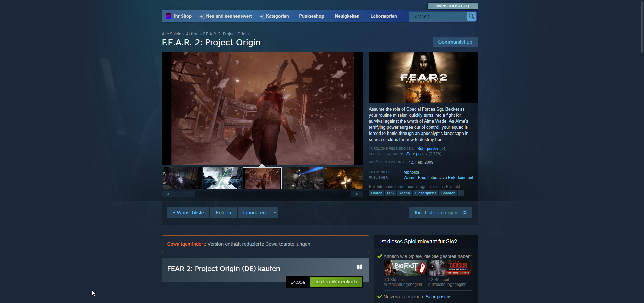This screenshot has width=644, height=303.
Task: Open Neu und nennenswert dropdown
Action: [228, 16]
